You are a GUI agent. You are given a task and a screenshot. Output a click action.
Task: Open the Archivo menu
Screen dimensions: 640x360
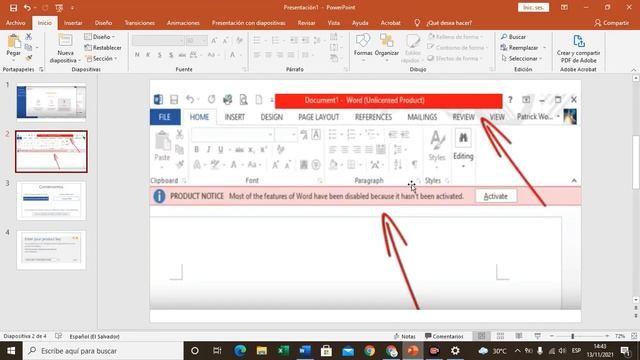[x=16, y=23]
